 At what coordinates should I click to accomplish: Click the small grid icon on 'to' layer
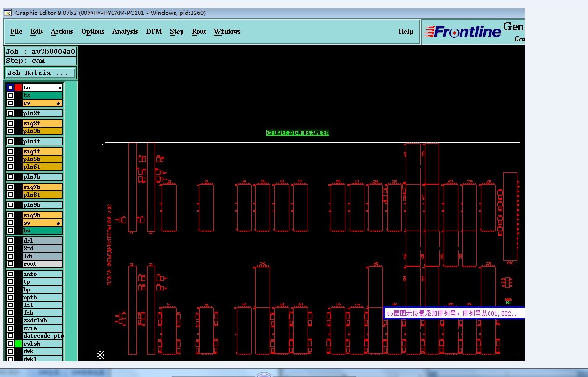60,88
